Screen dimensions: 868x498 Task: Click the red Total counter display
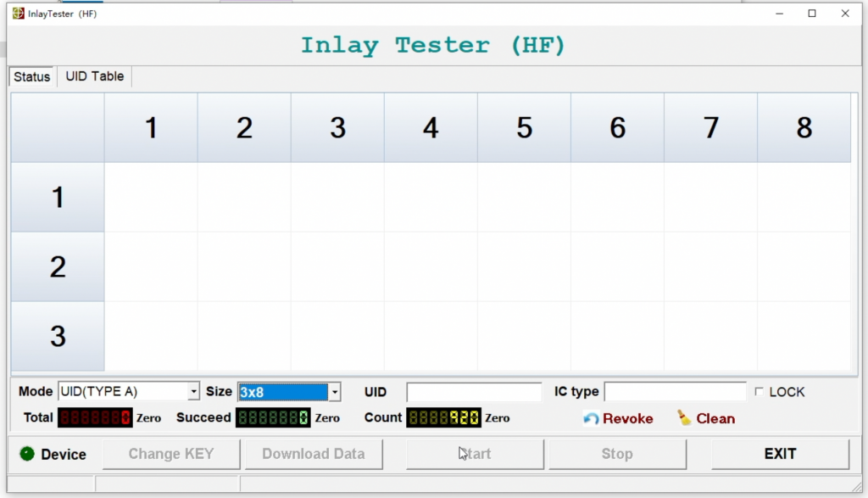[x=95, y=417]
